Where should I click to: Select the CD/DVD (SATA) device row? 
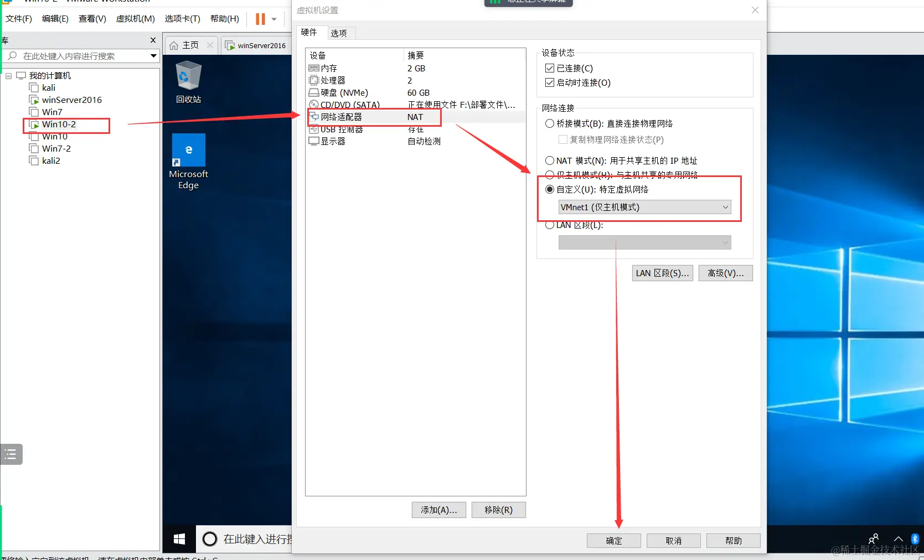tap(415, 105)
